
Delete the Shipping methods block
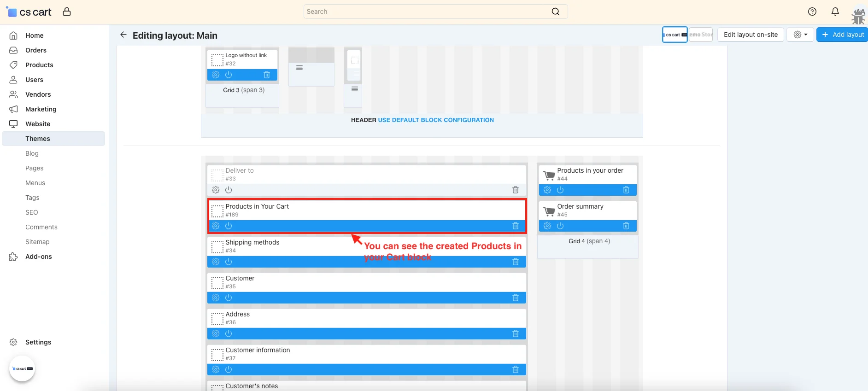pos(516,262)
